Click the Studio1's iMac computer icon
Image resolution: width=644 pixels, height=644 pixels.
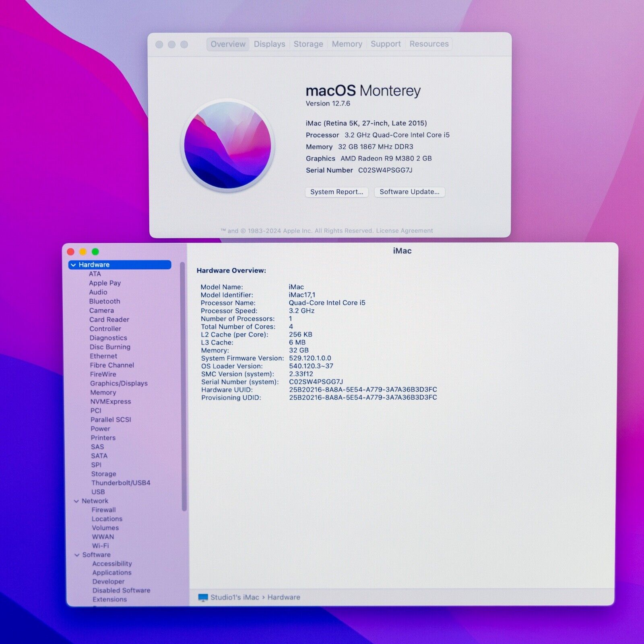203,598
